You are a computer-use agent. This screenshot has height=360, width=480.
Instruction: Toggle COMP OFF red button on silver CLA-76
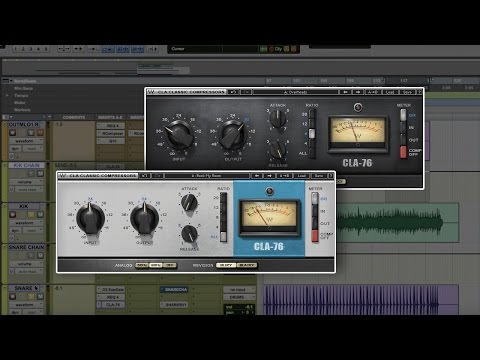[x=315, y=236]
